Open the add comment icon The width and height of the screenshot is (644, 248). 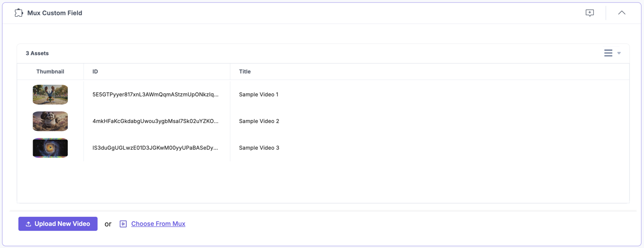point(590,13)
